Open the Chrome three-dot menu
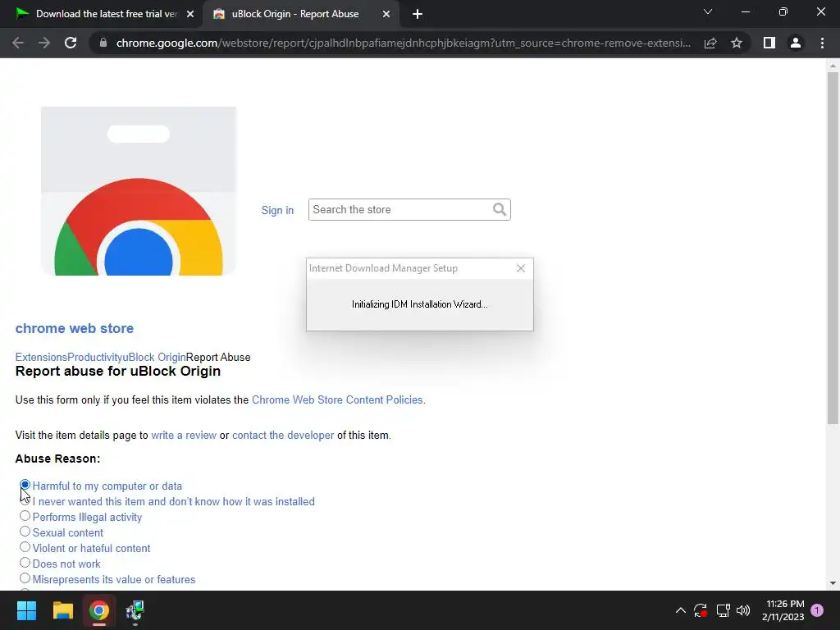 coord(822,43)
